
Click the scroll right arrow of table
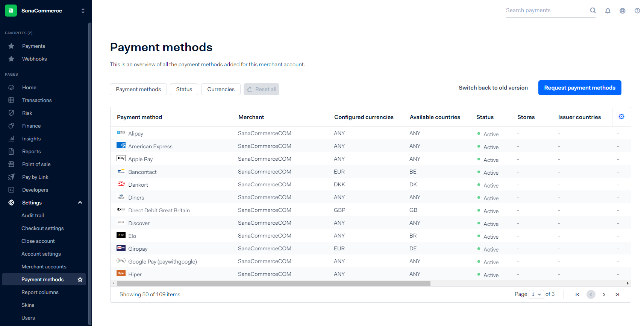click(x=627, y=283)
